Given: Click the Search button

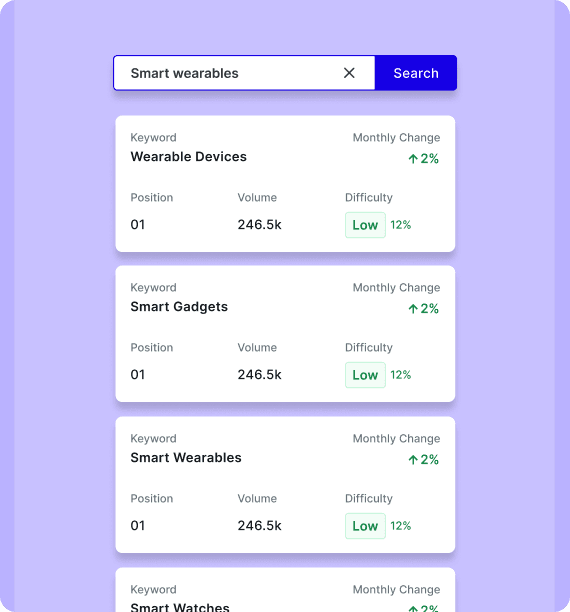Looking at the screenshot, I should tap(416, 73).
